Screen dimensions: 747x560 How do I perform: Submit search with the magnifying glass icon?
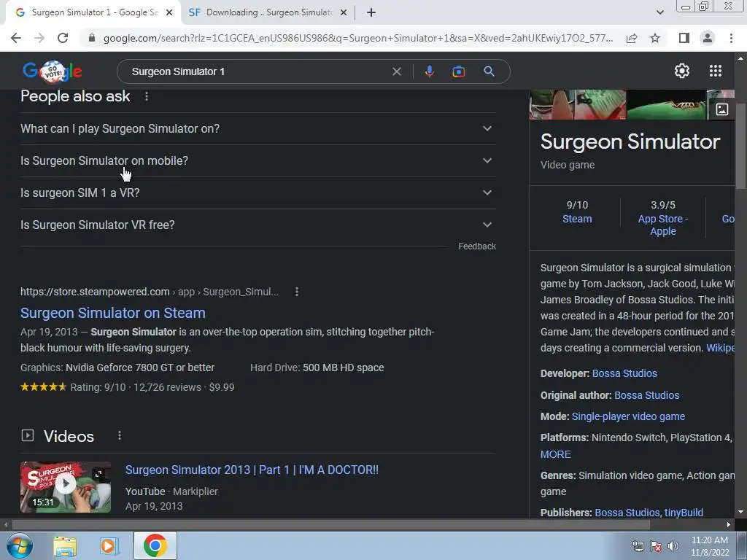(489, 71)
